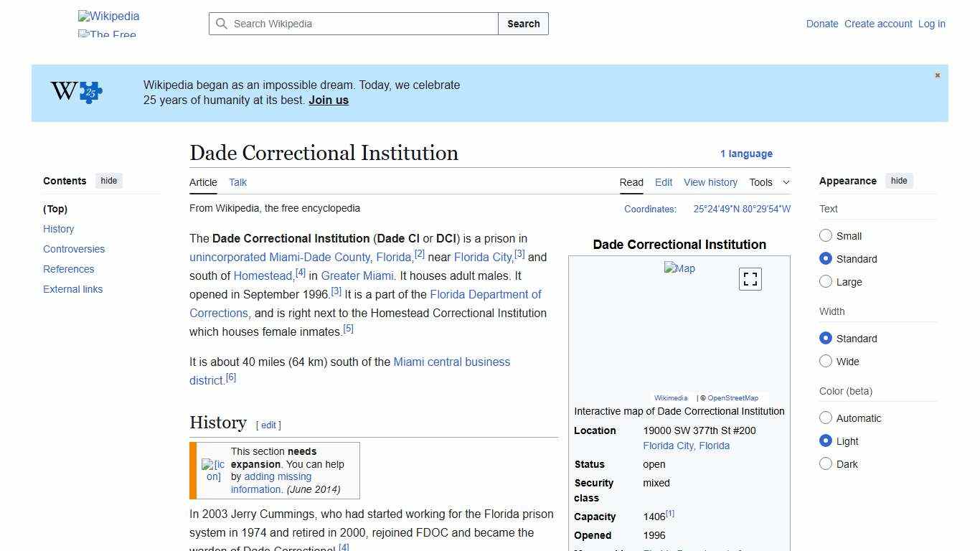980x551 pixels.
Task: Click the Search button
Action: 523,24
